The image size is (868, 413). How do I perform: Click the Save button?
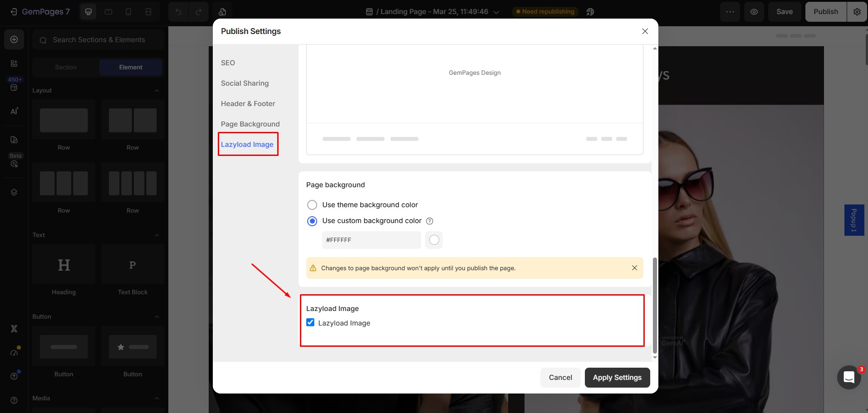point(785,12)
